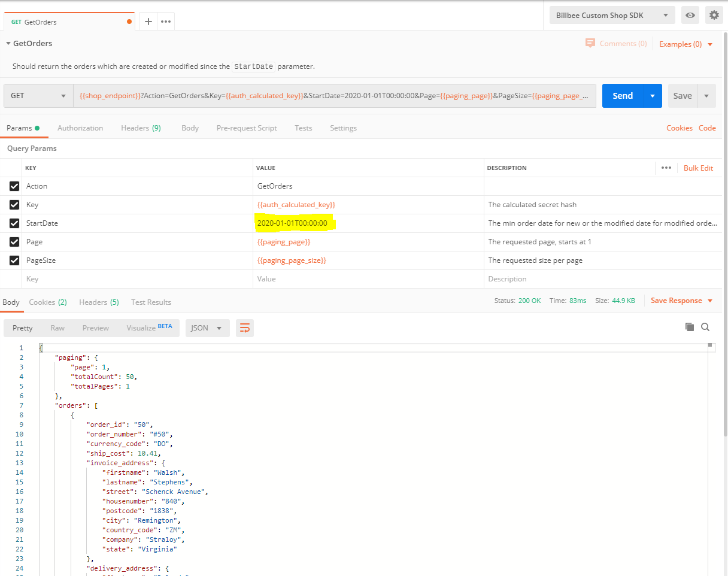The height and width of the screenshot is (576, 728).
Task: Open the response Cookies (2) tab
Action: pos(48,302)
